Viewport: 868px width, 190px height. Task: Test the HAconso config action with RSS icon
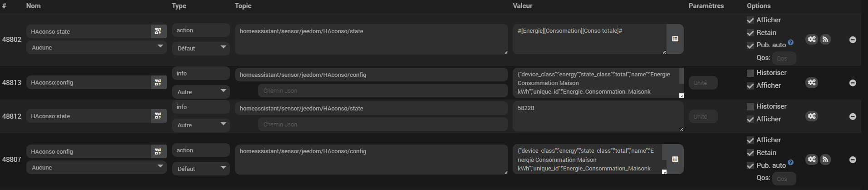point(825,160)
